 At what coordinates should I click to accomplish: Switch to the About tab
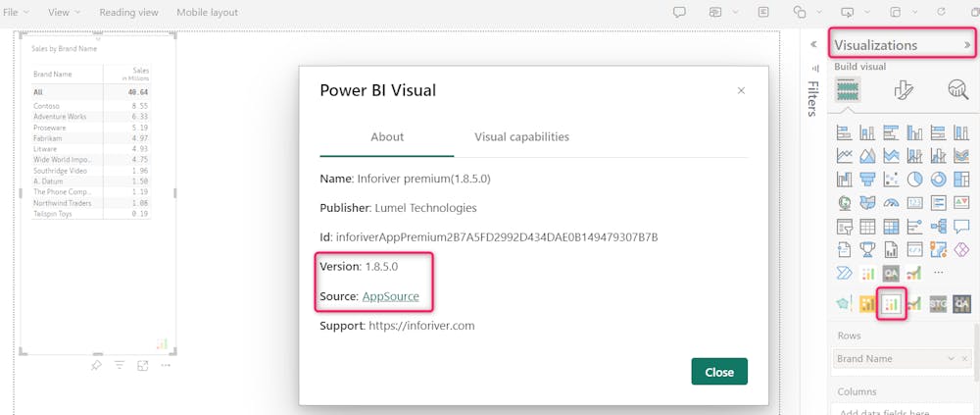click(x=387, y=136)
